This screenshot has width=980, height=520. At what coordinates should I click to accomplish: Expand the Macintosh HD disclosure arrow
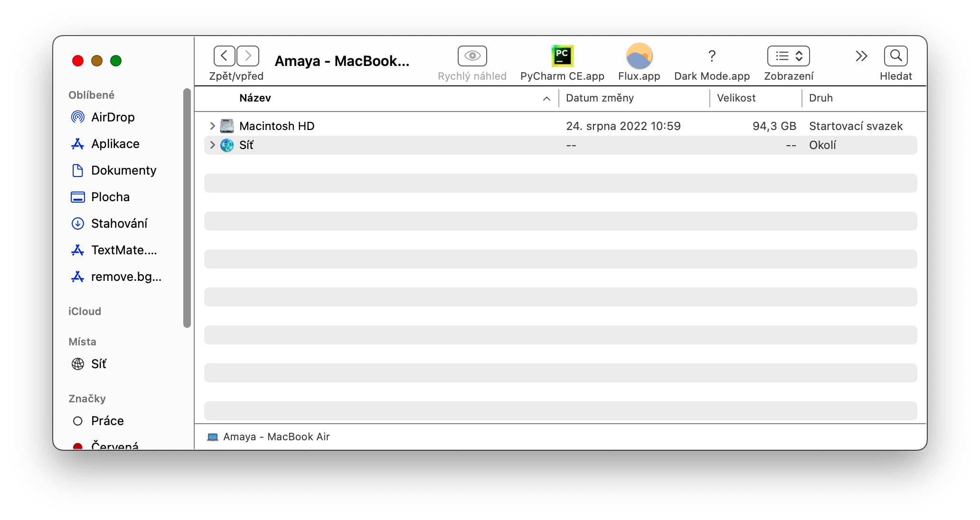[x=212, y=126]
